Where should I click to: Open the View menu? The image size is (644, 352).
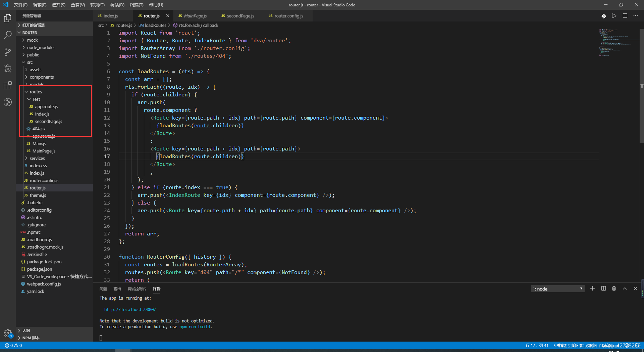point(78,5)
